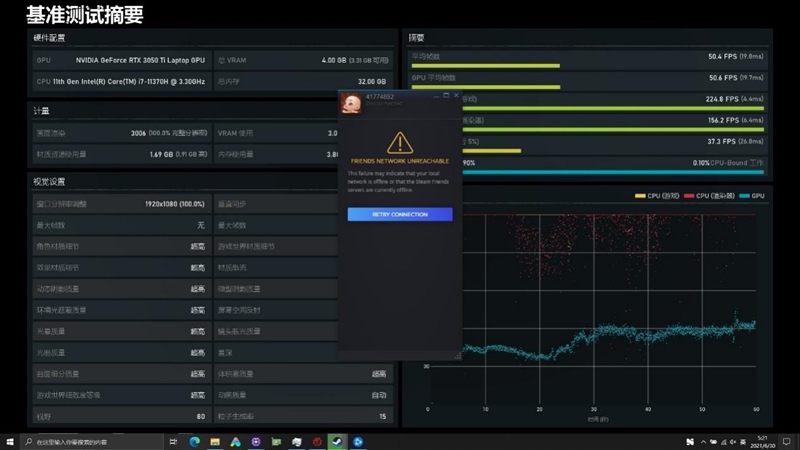
Task: Open the taskbar clock and date
Action: [763, 442]
